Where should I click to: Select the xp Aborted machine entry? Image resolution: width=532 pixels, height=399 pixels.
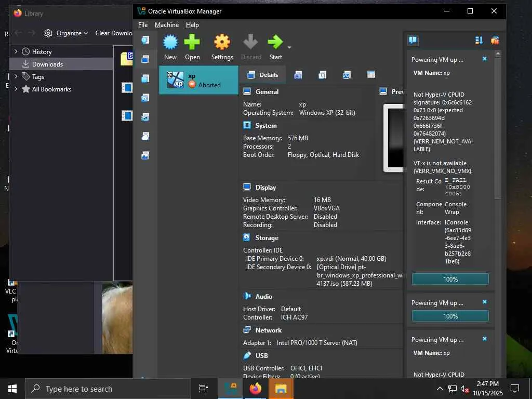tap(198, 80)
